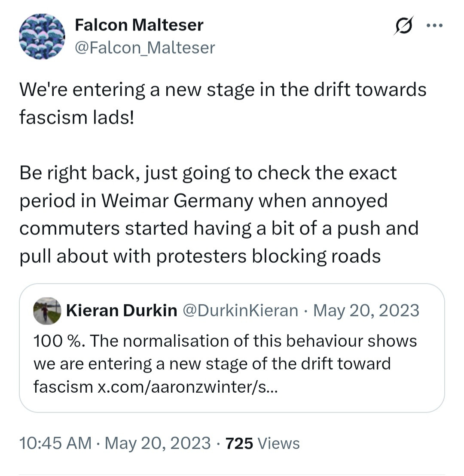Open the @DurkinKieran handle

point(241,310)
